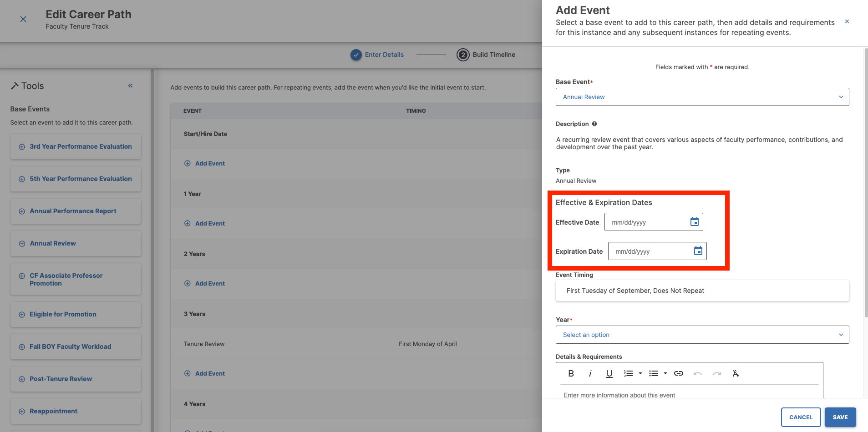
Task: Click Add Event under 2 Years
Action: tap(204, 283)
